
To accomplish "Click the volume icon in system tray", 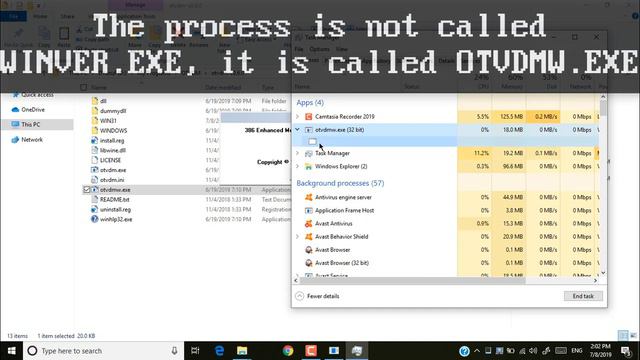I will tap(533, 351).
